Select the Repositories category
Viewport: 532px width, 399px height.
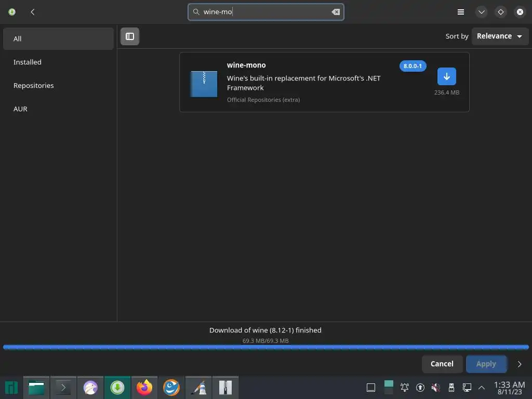(58, 86)
